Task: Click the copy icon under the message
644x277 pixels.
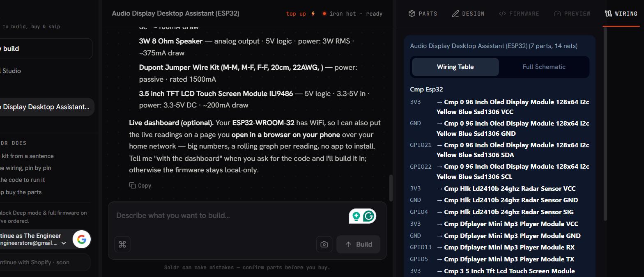Action: [x=132, y=185]
